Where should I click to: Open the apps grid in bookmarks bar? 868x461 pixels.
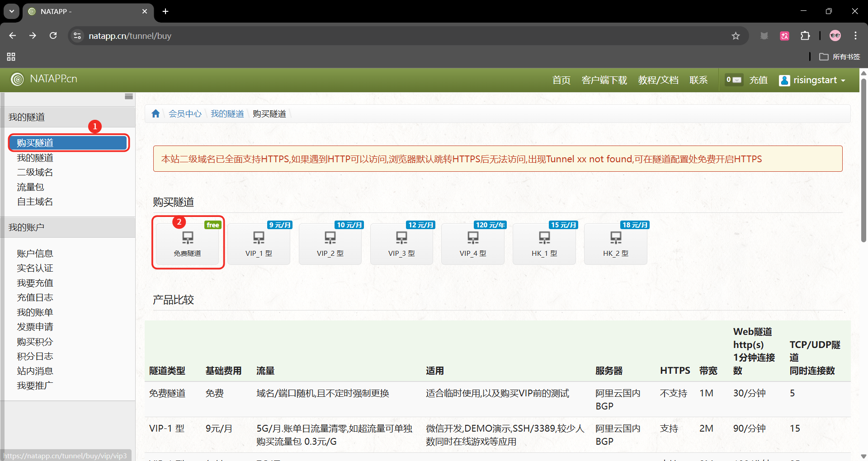point(11,56)
